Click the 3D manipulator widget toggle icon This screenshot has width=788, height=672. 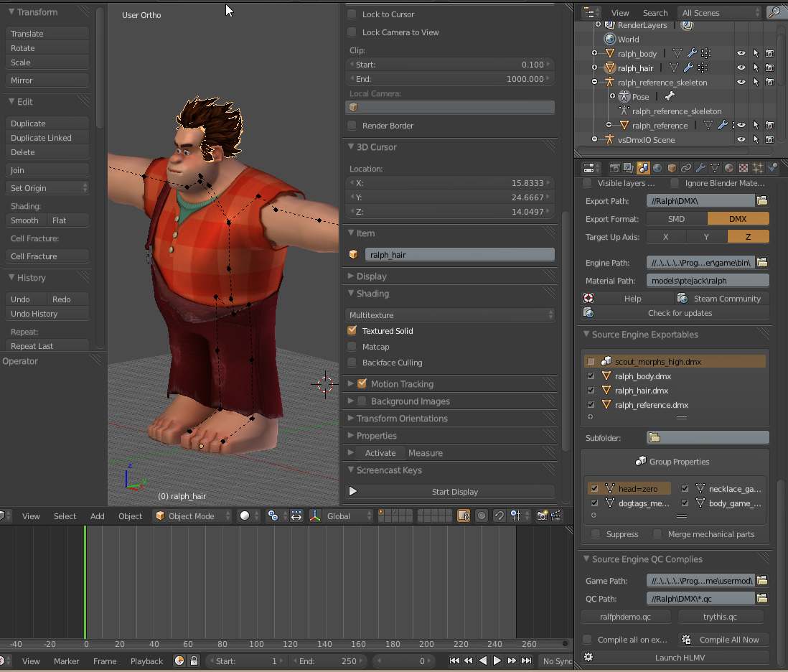click(x=315, y=516)
